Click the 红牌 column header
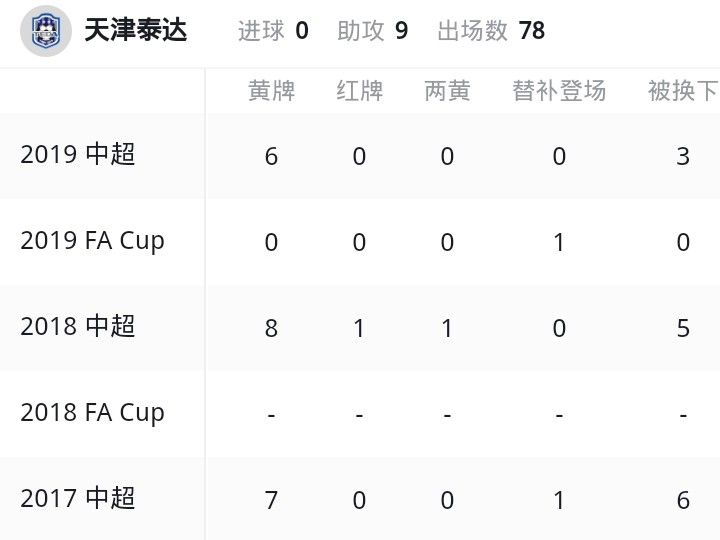Image resolution: width=720 pixels, height=540 pixels. (x=360, y=91)
